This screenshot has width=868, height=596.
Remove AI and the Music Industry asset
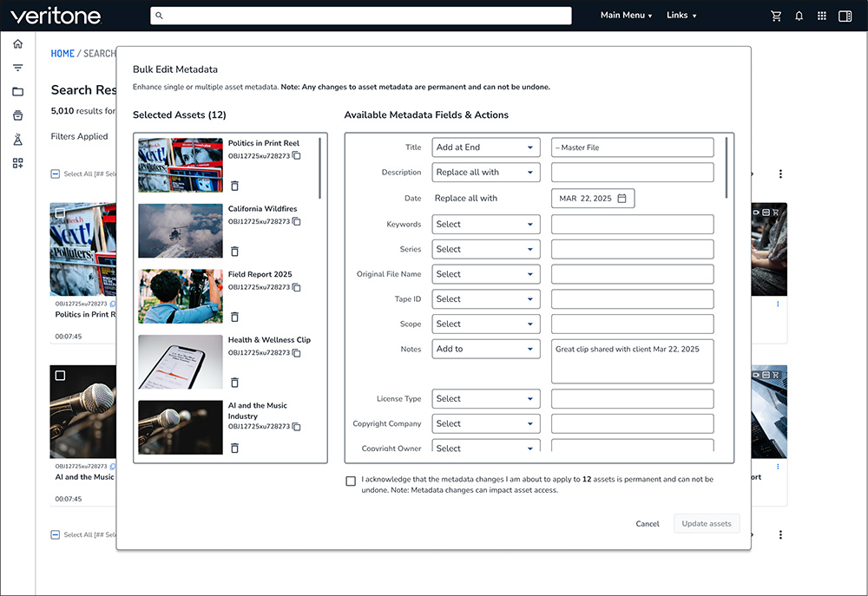[x=234, y=448]
